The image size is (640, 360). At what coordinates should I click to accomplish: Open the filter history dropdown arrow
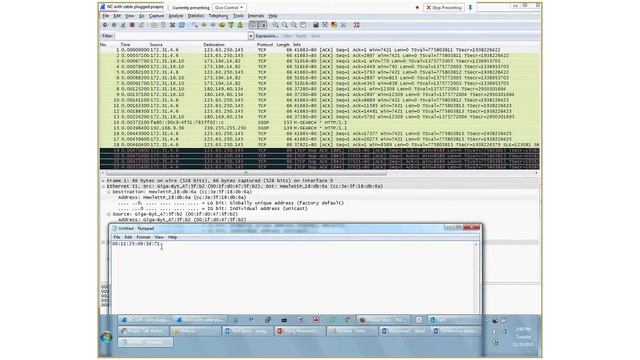pyautogui.click(x=251, y=36)
